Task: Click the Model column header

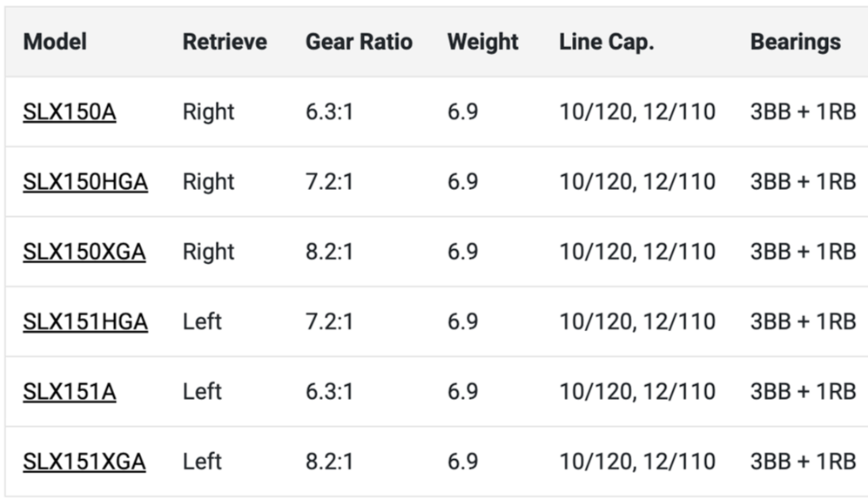Action: (56, 42)
